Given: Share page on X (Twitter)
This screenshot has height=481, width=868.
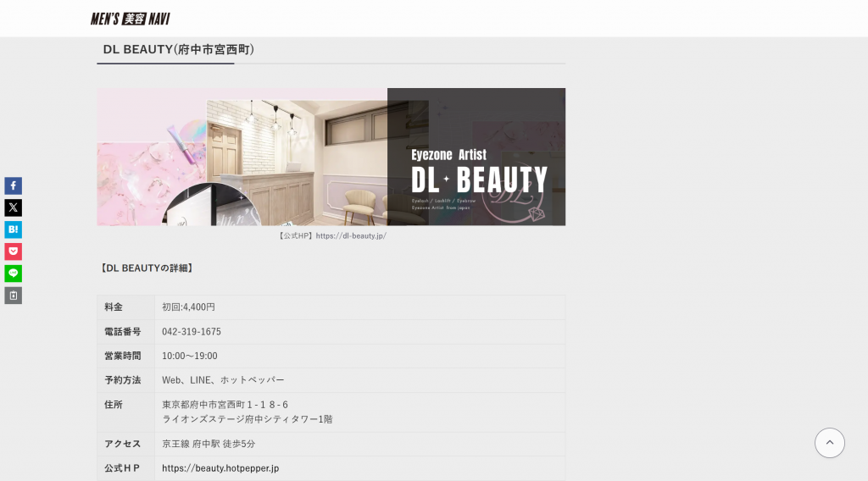Looking at the screenshot, I should (13, 207).
